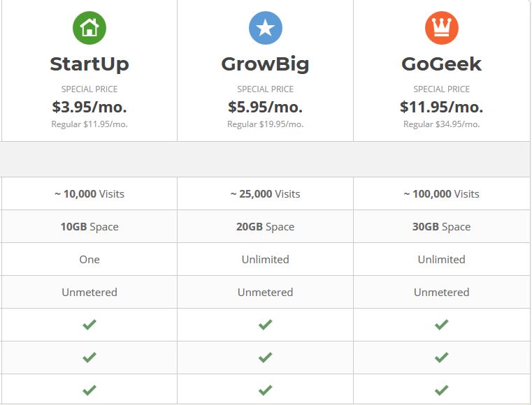
Task: Click the $11.95/mo. GoGeek price
Action: pos(441,107)
